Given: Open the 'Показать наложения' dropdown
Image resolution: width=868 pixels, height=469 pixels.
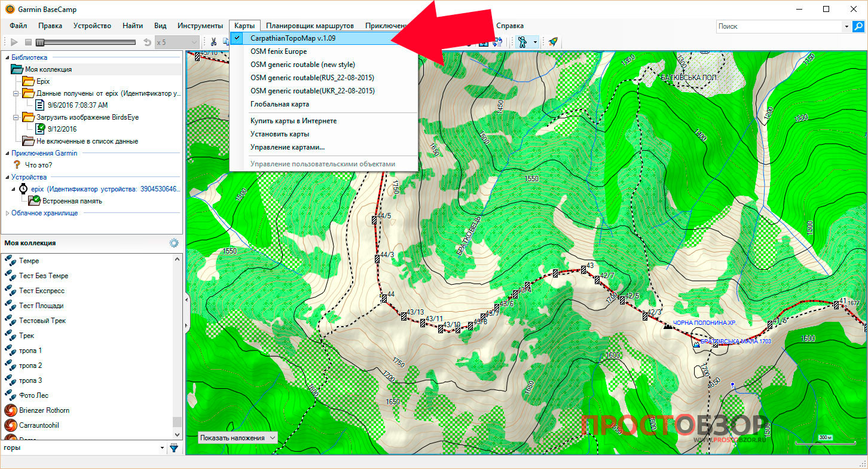Looking at the screenshot, I should (x=237, y=438).
